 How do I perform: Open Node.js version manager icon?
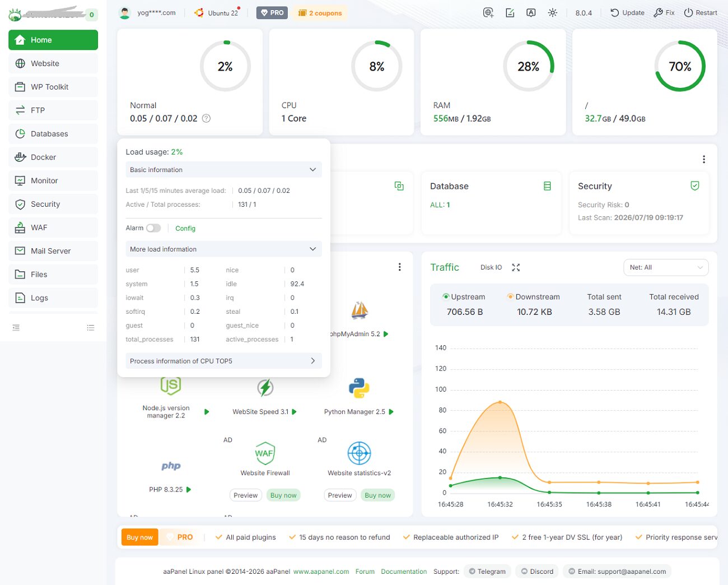point(171,386)
